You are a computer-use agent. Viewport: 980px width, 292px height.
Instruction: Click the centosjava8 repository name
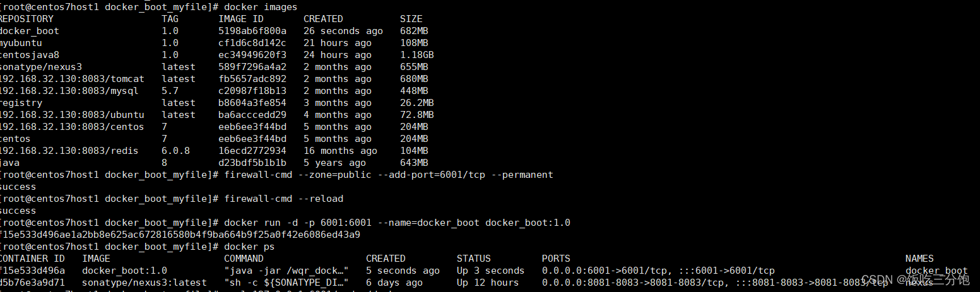pos(30,55)
